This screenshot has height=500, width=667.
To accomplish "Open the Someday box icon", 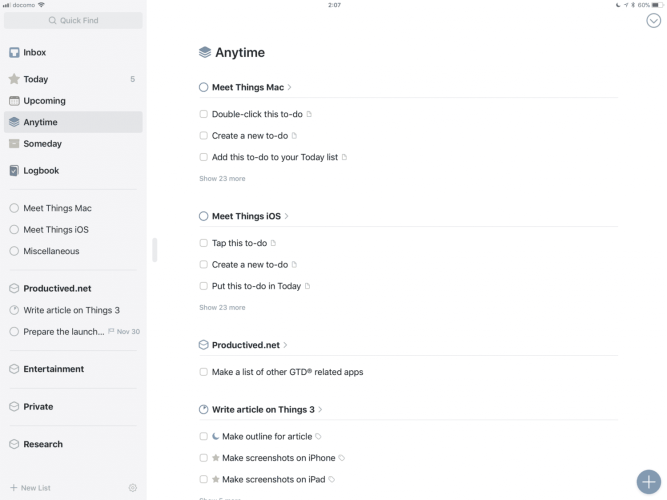I will click(x=14, y=143).
